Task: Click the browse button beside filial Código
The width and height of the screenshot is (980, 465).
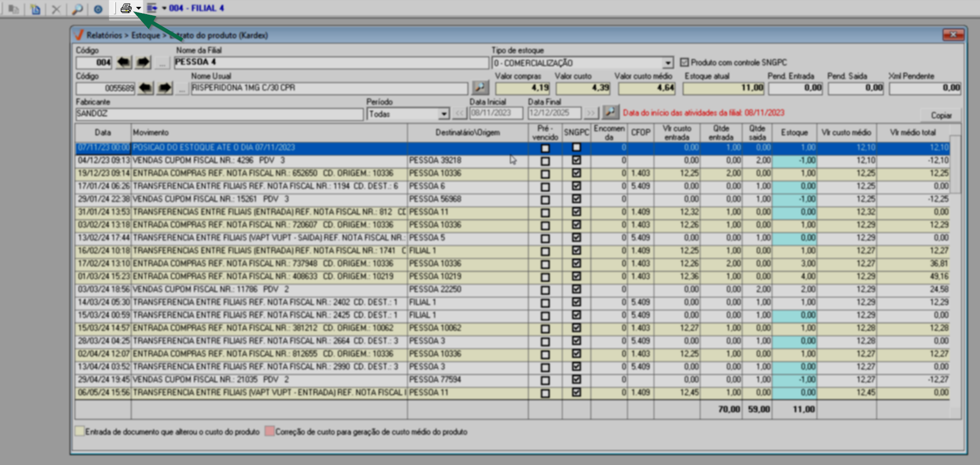Action: (162, 63)
